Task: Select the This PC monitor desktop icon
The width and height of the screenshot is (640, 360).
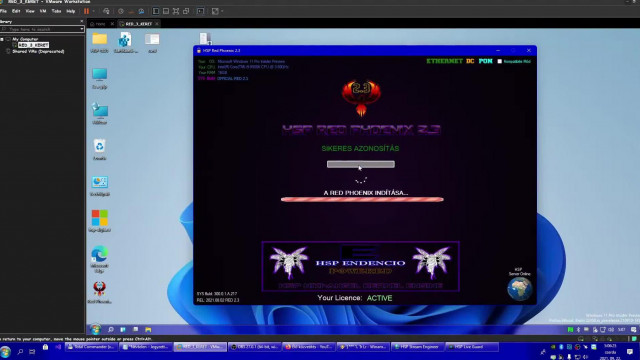Action: pyautogui.click(x=100, y=75)
